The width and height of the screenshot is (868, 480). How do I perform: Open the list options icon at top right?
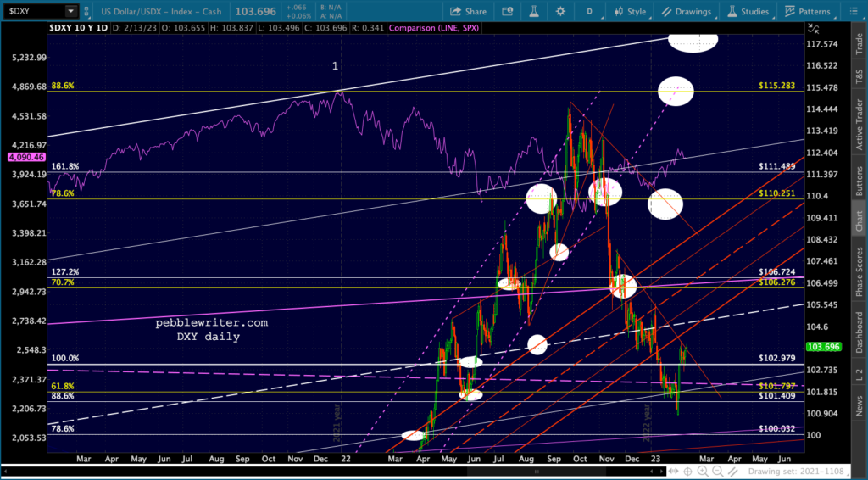854,11
